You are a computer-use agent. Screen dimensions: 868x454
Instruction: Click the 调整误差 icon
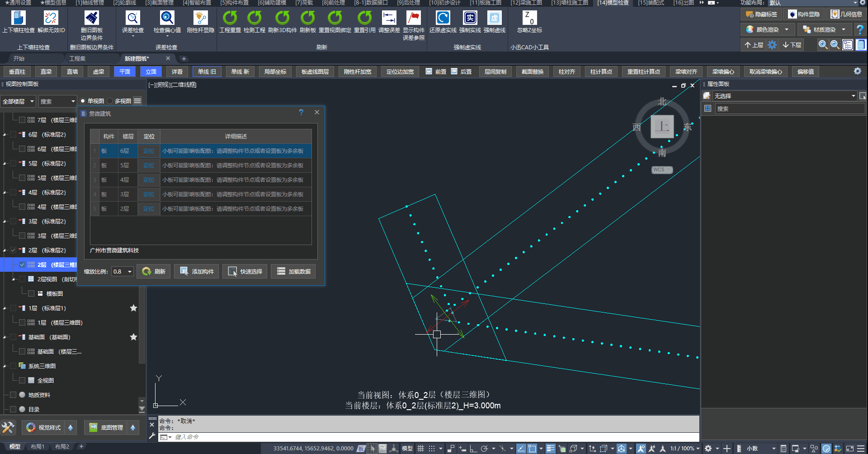tap(389, 18)
